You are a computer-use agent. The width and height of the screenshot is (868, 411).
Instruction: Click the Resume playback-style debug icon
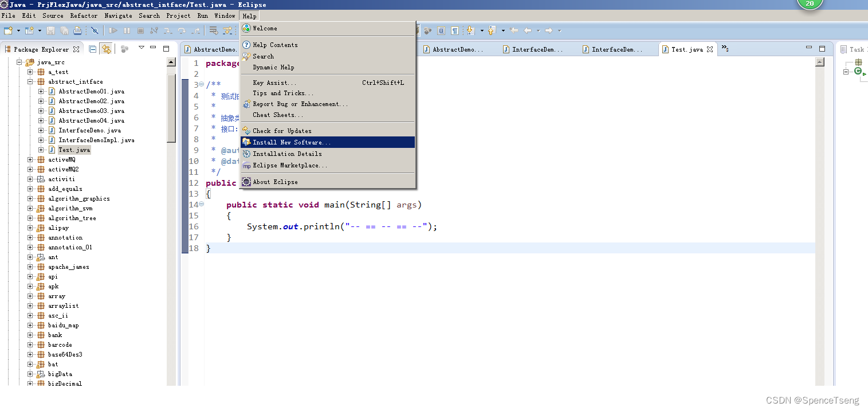pos(113,31)
